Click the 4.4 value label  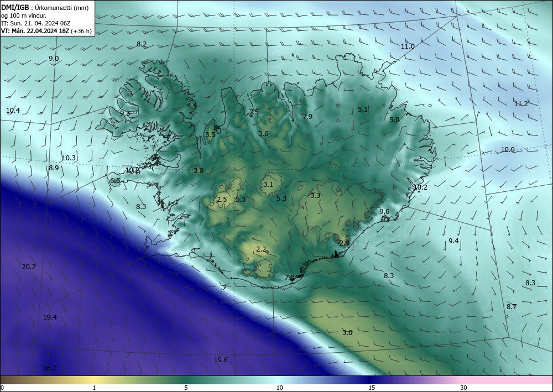coord(192,105)
